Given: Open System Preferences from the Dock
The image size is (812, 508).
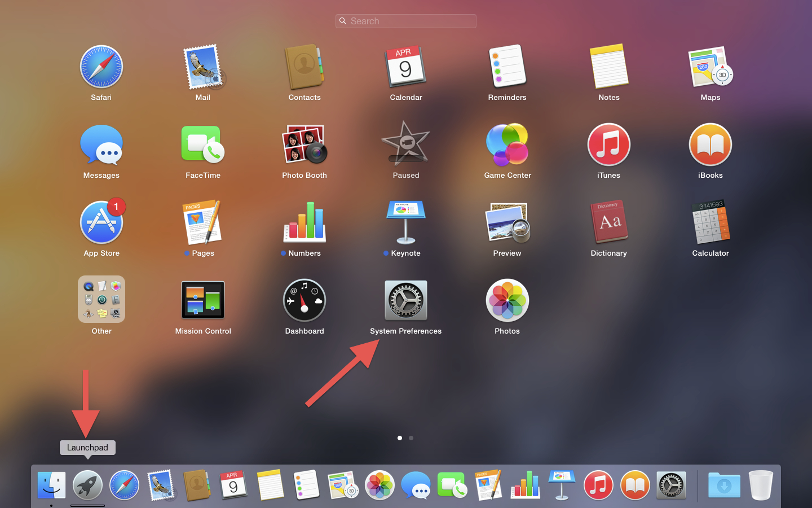Looking at the screenshot, I should pyautogui.click(x=671, y=485).
